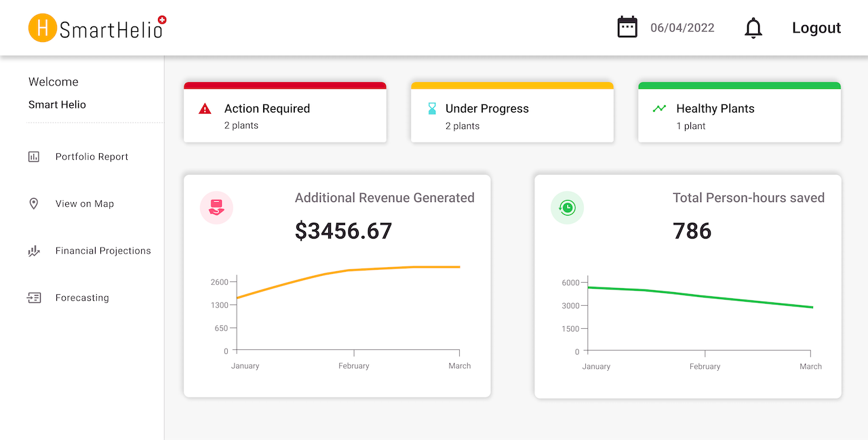
Task: Click the hourglass icon for Under Progress
Action: tap(432, 108)
